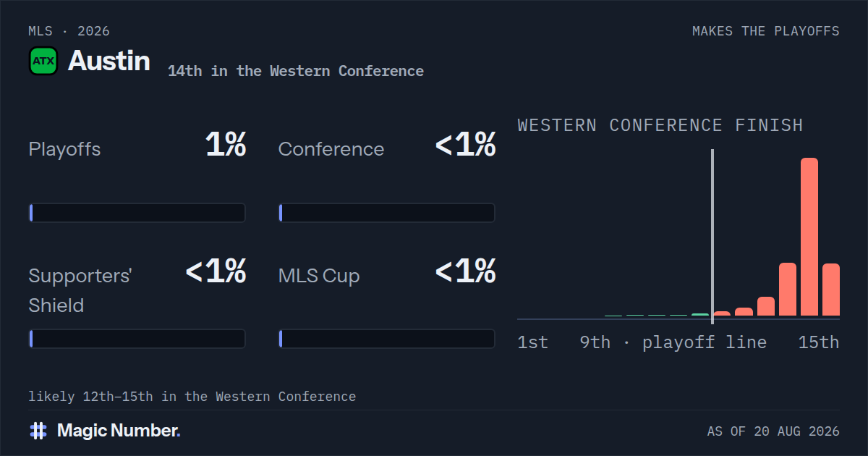Click the 13th place red bar
868x456 pixels.
point(788,290)
